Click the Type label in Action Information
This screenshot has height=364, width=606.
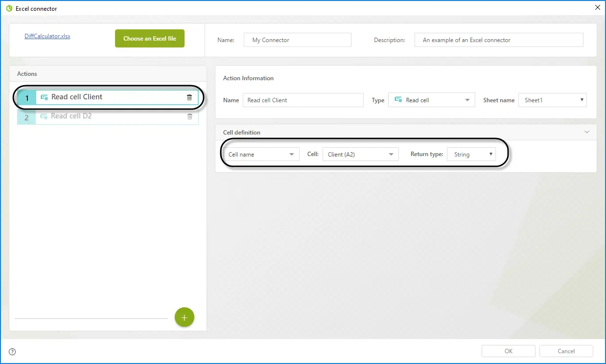coord(378,100)
